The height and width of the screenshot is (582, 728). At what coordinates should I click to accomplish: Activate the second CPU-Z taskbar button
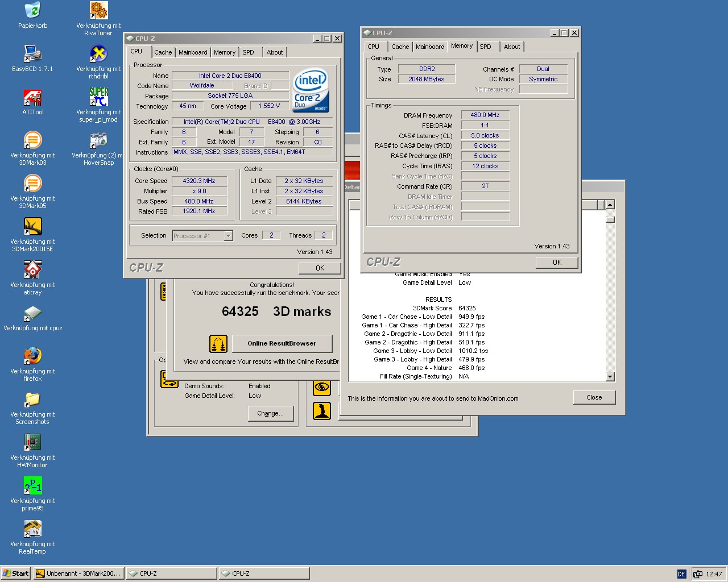coord(264,573)
